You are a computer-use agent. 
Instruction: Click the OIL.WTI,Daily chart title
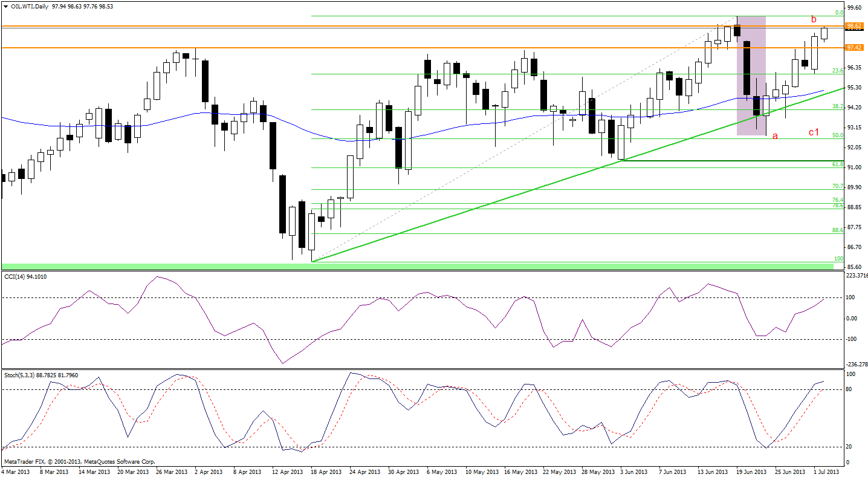(28, 6)
